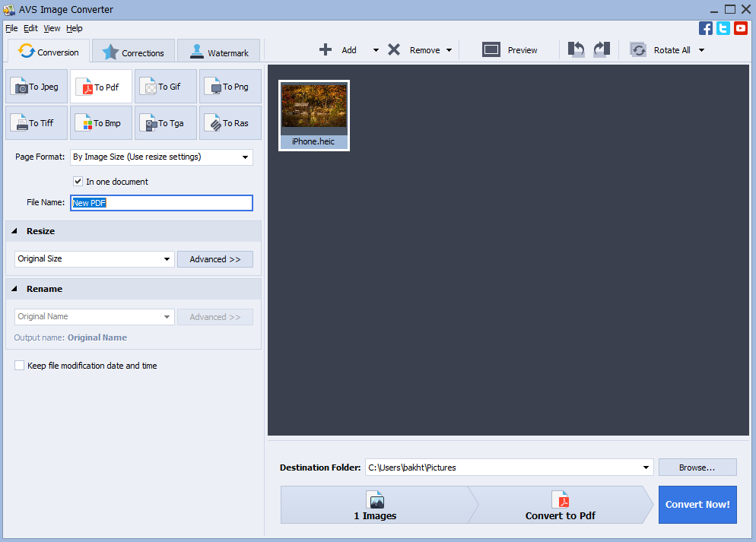The image size is (756, 542).
Task: Uncheck the In one document checkbox
Action: (78, 182)
